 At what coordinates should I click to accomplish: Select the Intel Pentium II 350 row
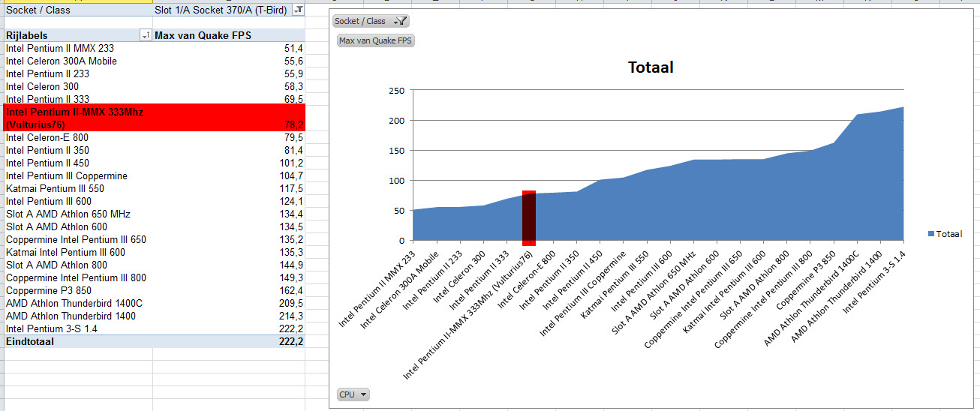coord(154,150)
